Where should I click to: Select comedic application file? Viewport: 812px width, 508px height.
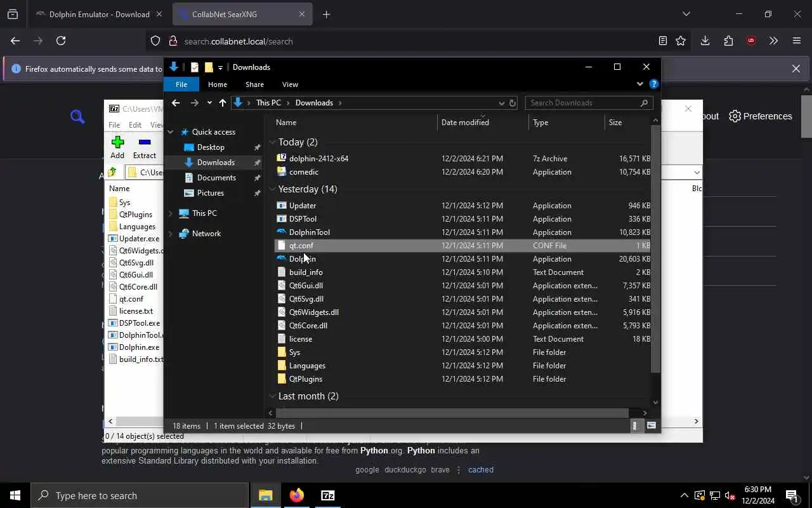tap(304, 172)
